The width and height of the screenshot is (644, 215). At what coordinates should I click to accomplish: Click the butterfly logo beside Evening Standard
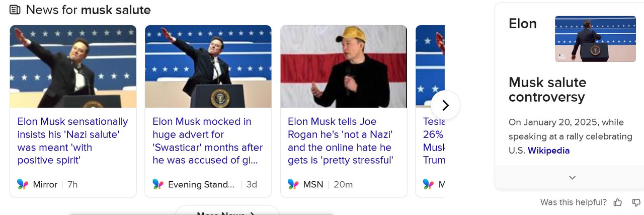[x=158, y=184]
